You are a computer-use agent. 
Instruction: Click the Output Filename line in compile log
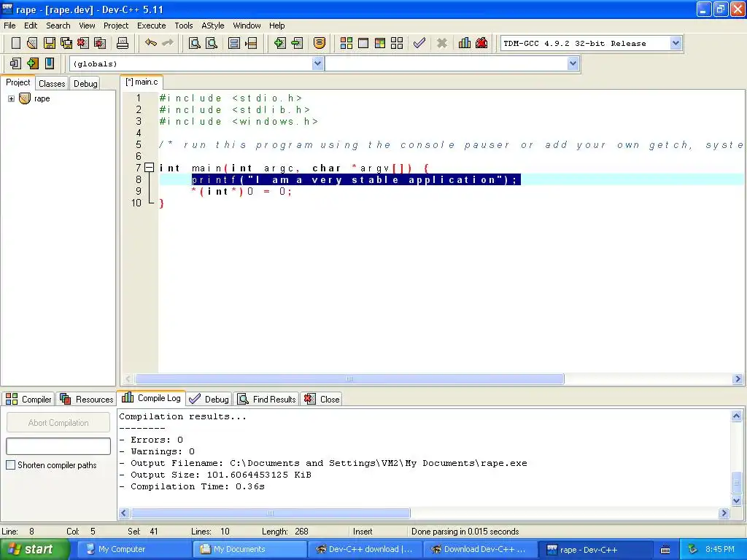323,463
